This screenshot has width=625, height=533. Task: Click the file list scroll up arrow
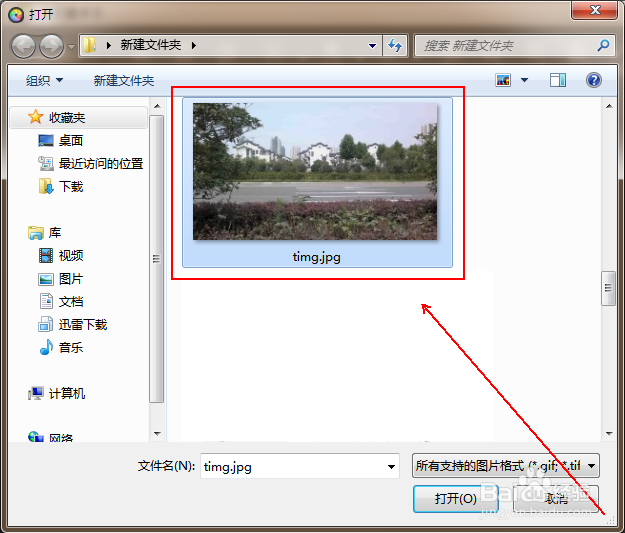coord(609,106)
